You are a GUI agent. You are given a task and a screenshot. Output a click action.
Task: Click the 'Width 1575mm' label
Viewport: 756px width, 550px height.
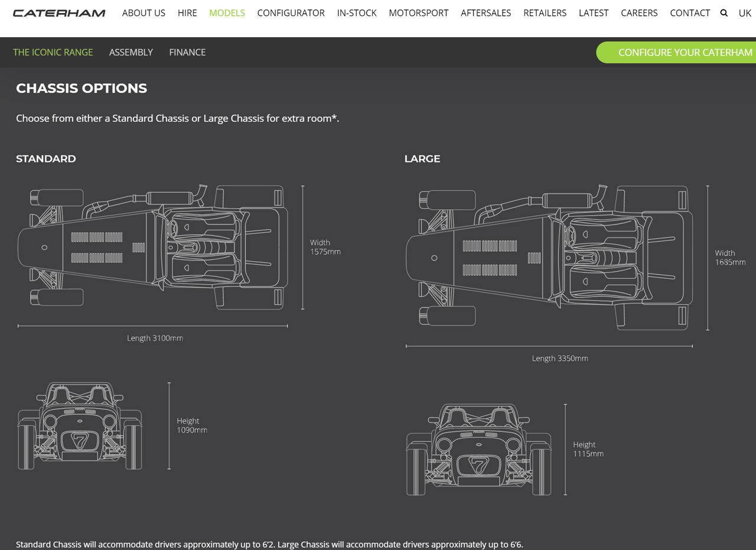tap(325, 247)
